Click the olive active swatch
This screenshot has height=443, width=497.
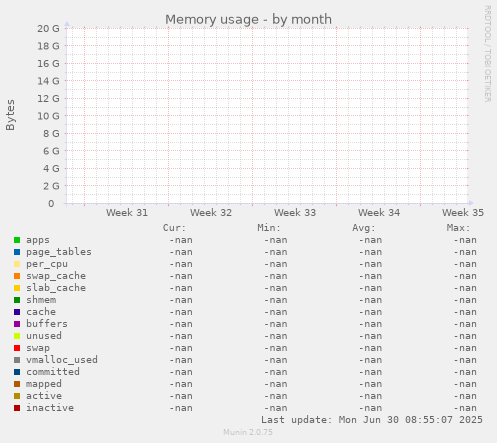17,396
